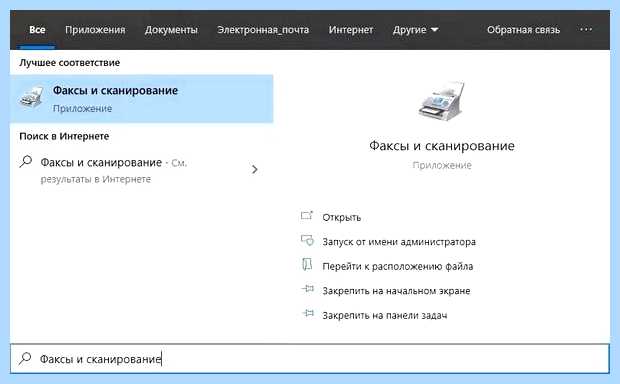Click the app title in the preview pane
Viewport: 620px width, 384px height.
pos(442,146)
